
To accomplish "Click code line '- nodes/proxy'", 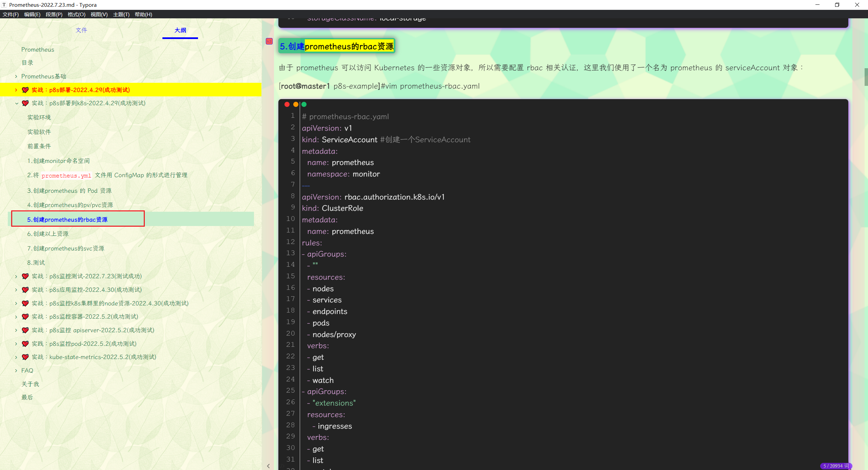I will [331, 335].
